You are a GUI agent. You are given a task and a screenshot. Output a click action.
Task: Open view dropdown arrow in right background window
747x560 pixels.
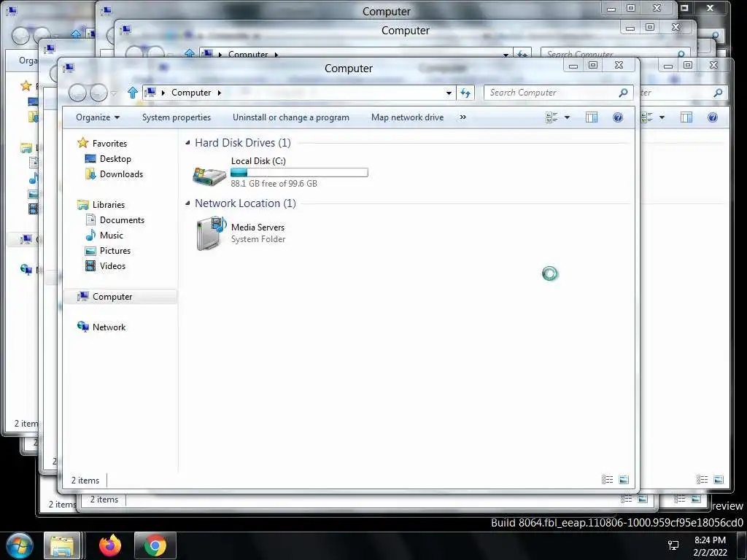click(x=662, y=117)
